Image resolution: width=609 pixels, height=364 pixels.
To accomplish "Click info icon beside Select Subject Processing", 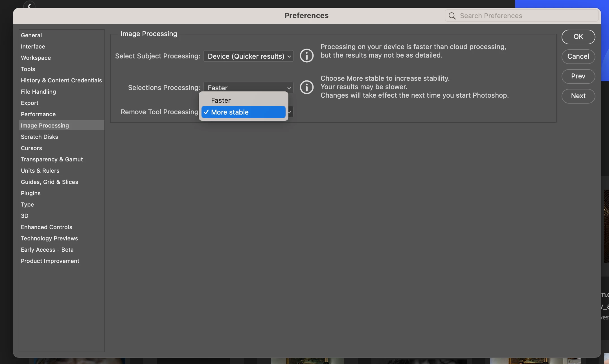I will (306, 56).
